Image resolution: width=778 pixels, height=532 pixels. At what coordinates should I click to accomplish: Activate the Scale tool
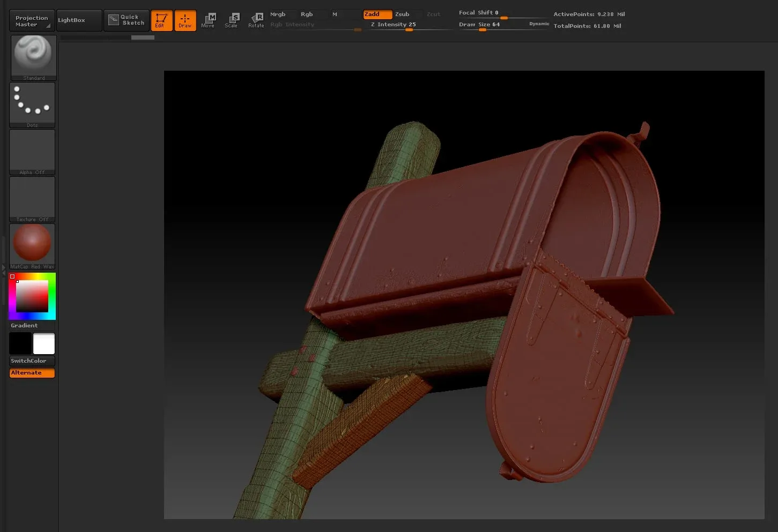click(232, 20)
